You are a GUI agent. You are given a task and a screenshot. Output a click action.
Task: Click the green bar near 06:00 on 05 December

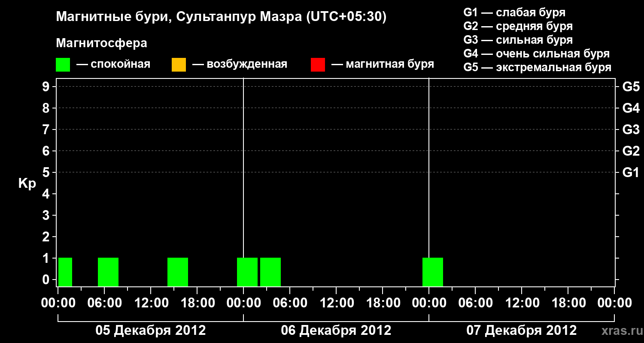[108, 272]
